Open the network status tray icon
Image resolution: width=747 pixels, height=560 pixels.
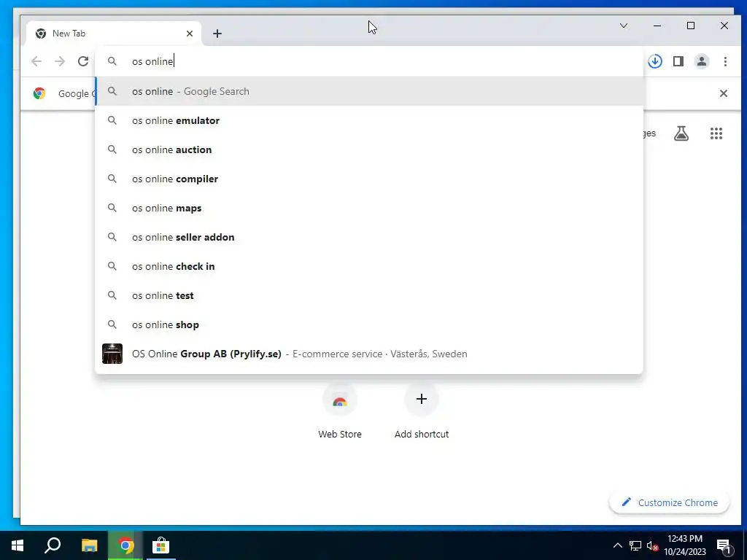click(x=635, y=545)
